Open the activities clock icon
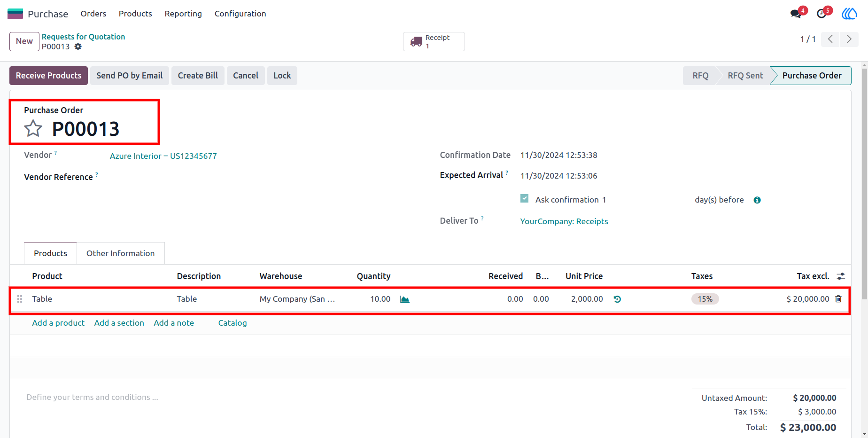 click(821, 14)
